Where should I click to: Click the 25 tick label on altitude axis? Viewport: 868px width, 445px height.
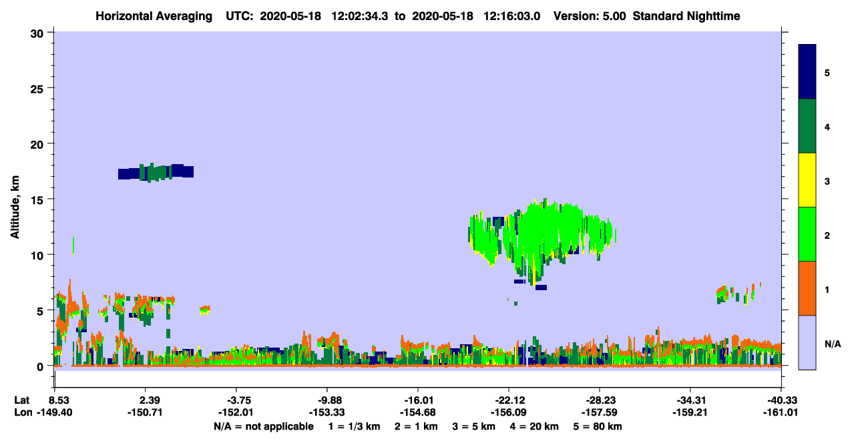39,88
